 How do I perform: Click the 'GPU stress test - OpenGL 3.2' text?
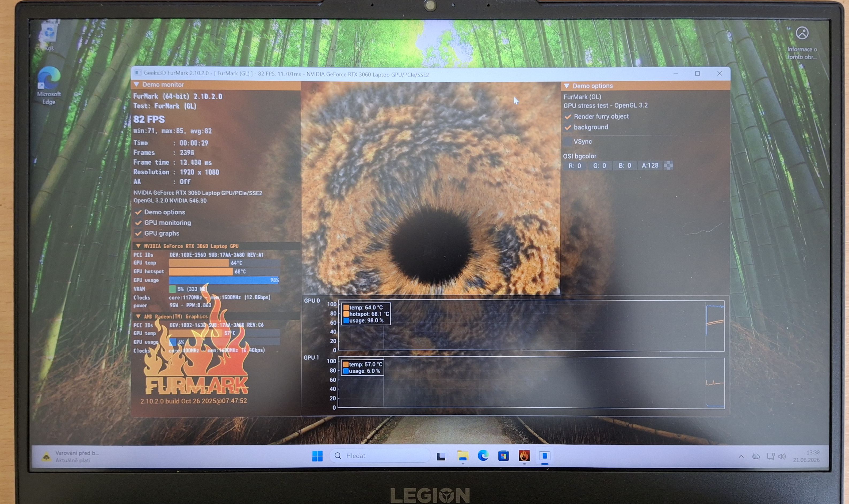click(606, 106)
